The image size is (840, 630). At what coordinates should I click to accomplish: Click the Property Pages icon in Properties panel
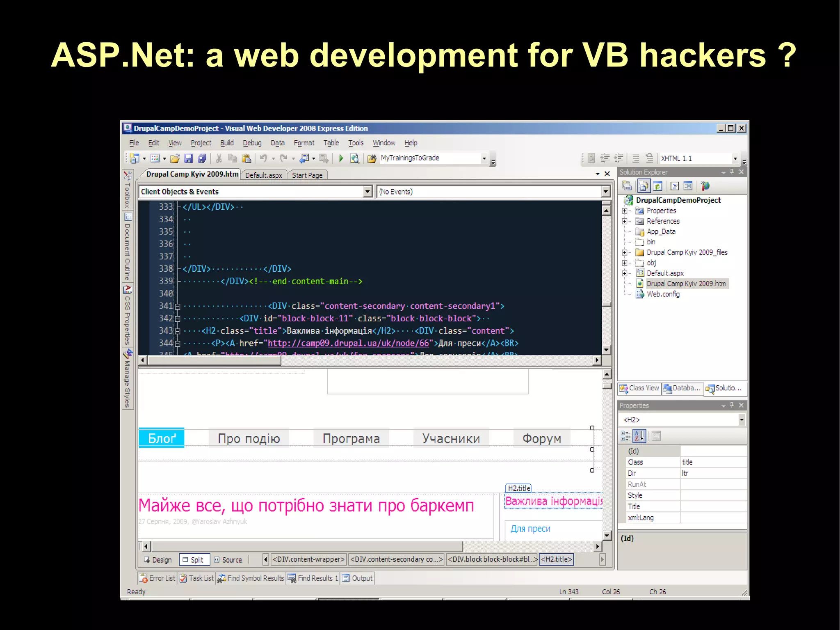pyautogui.click(x=656, y=436)
